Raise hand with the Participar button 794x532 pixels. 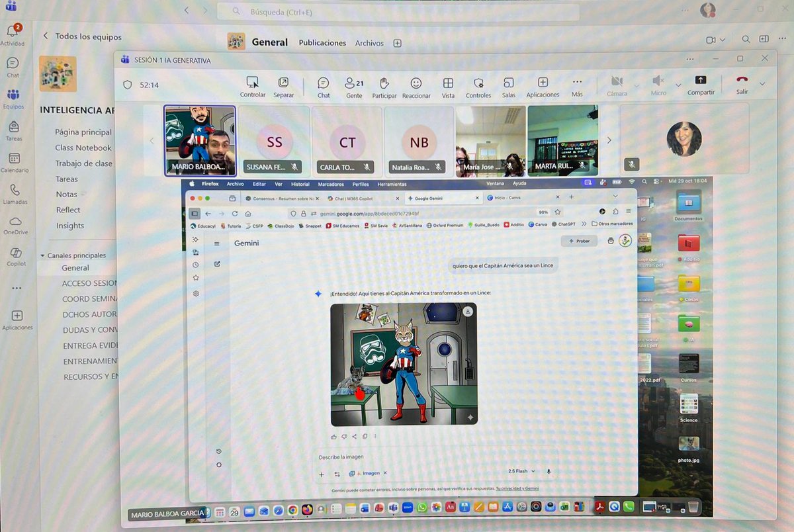point(384,87)
